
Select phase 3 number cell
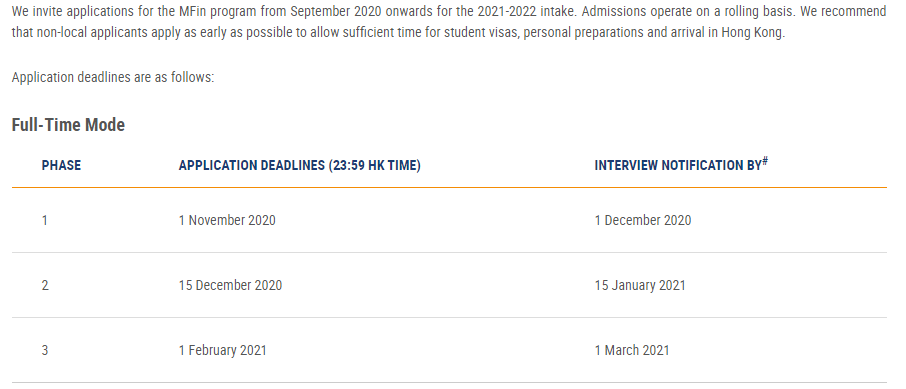click(45, 350)
